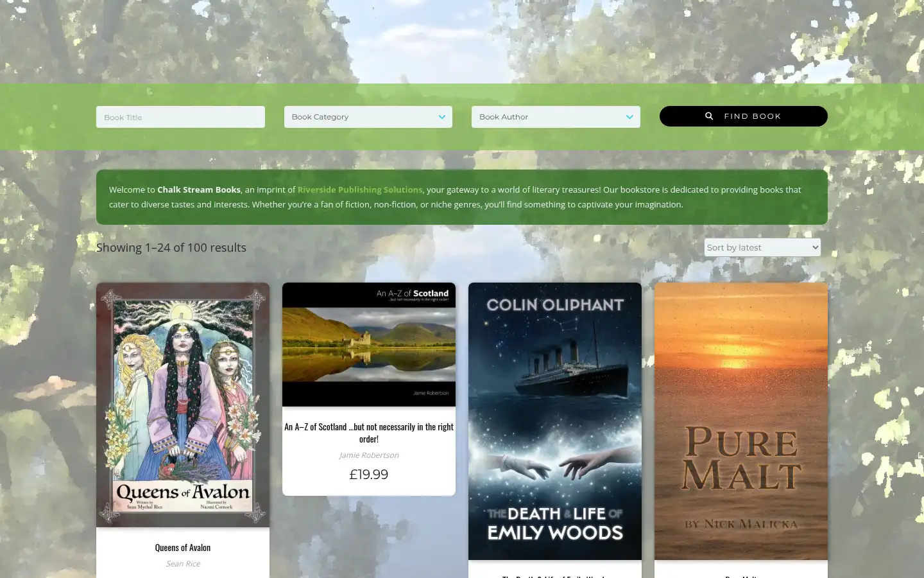Expand the Sort by latest dropdown
The image size is (924, 578).
[x=762, y=247]
